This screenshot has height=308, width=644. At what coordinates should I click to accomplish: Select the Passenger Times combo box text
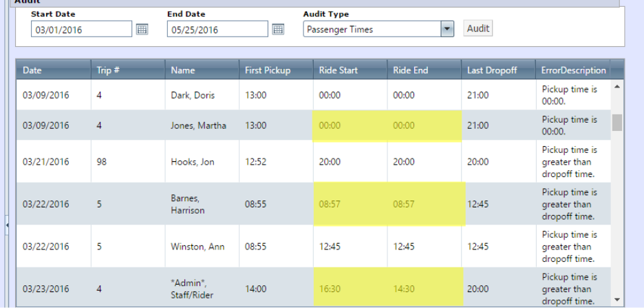click(340, 29)
